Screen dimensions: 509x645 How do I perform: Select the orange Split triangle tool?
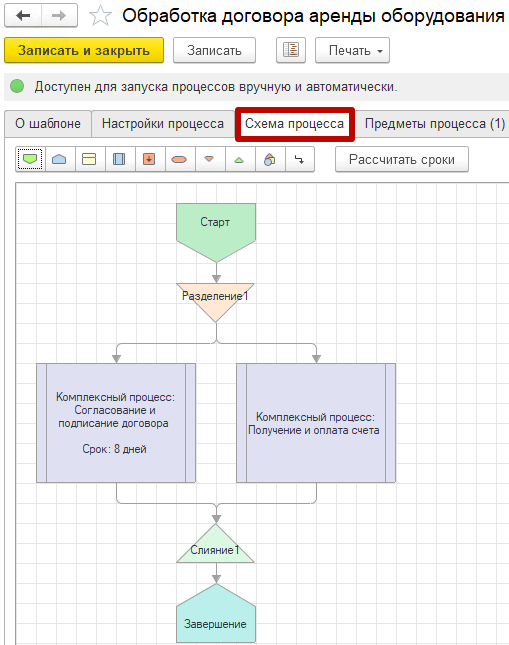pos(209,159)
